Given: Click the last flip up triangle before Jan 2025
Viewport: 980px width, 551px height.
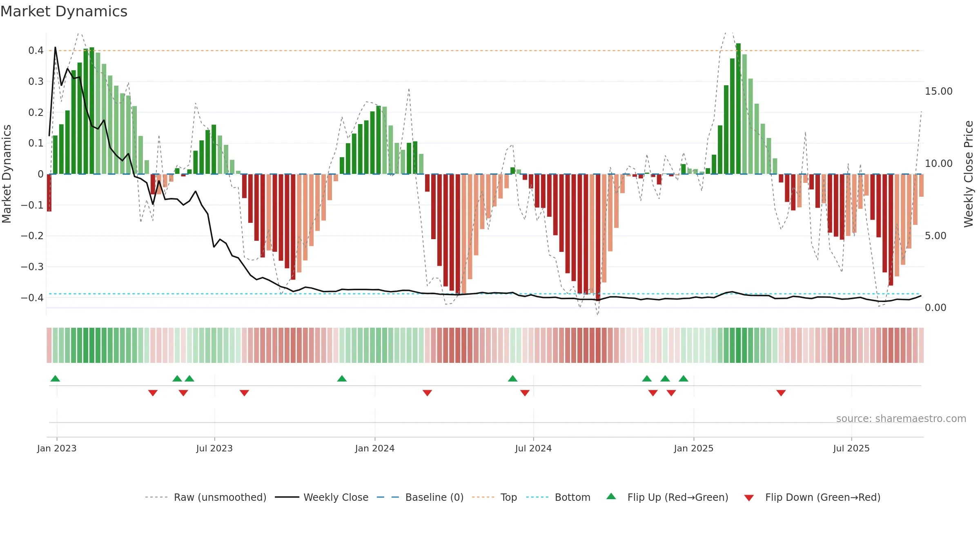Looking at the screenshot, I should (683, 378).
